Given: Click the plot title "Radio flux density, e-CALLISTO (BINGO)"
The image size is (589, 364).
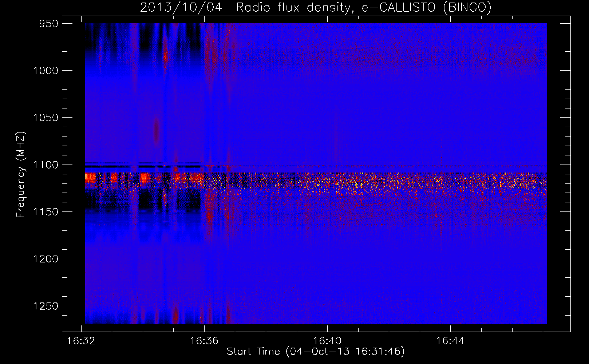Looking at the screenshot, I should pyautogui.click(x=364, y=7).
